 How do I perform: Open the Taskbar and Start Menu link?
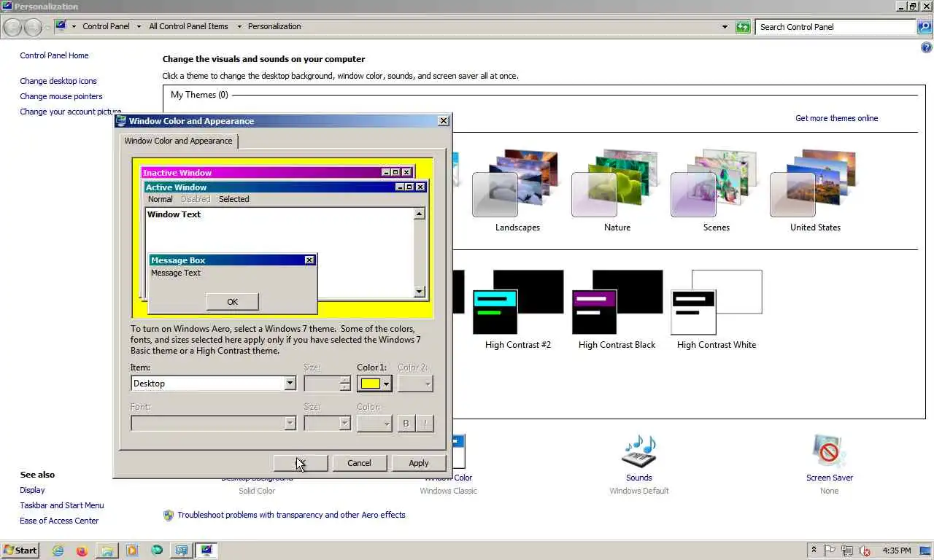[x=62, y=505]
